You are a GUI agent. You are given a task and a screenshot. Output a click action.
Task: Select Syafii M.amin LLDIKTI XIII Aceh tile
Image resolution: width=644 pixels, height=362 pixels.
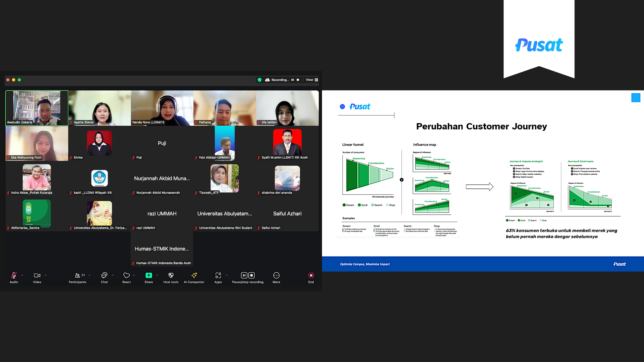coord(287,143)
